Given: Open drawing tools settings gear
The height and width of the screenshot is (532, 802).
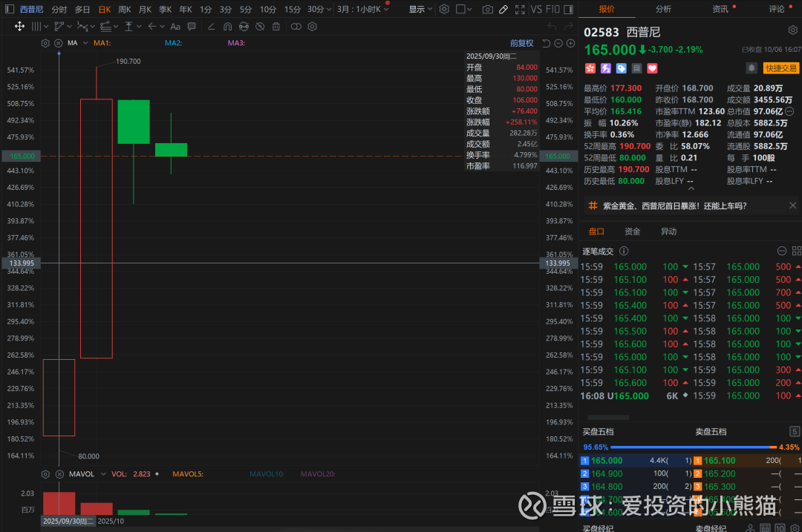Looking at the screenshot, I should point(313,27).
